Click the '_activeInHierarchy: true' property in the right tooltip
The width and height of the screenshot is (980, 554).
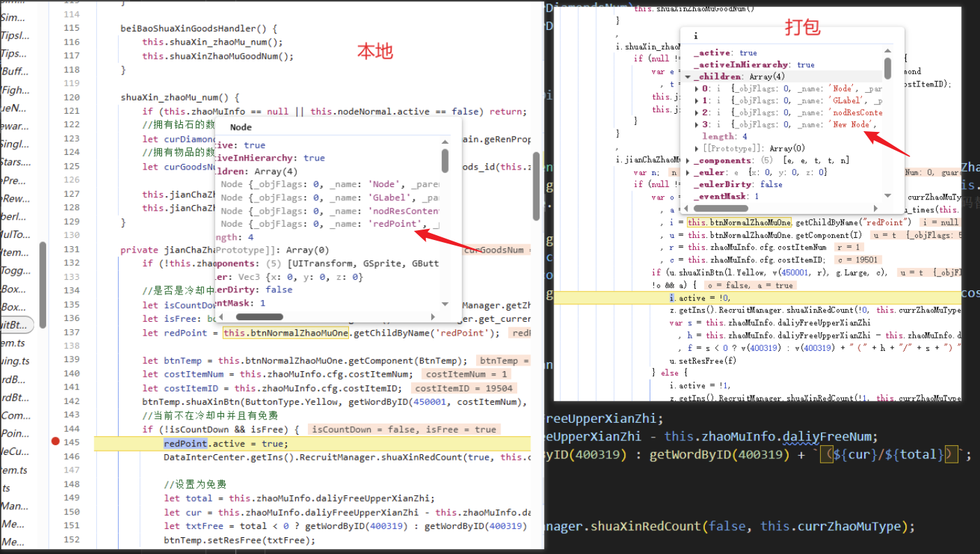coord(754,65)
